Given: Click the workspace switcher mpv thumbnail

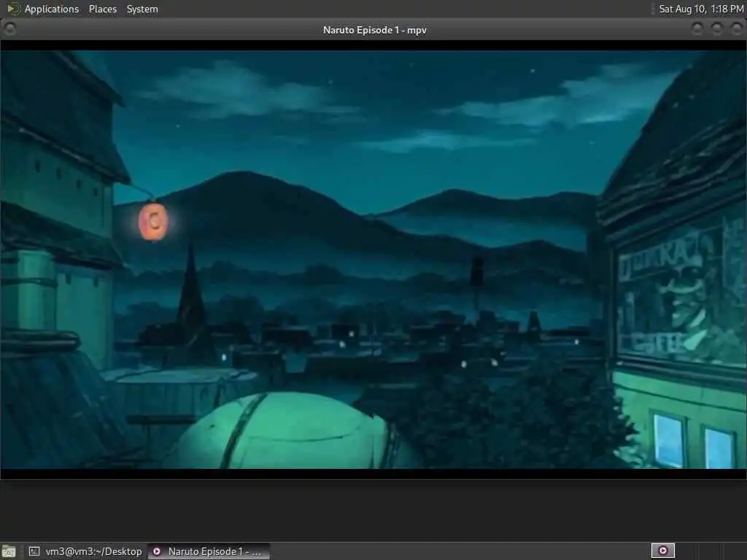Looking at the screenshot, I should (x=662, y=551).
